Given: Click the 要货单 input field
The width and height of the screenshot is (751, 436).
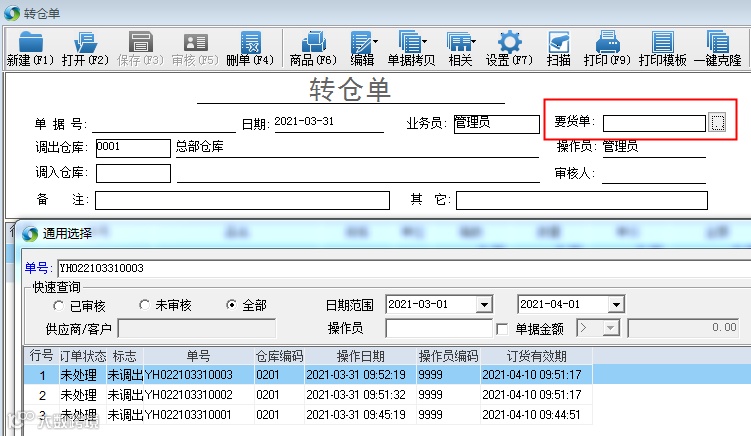Looking at the screenshot, I should point(654,123).
